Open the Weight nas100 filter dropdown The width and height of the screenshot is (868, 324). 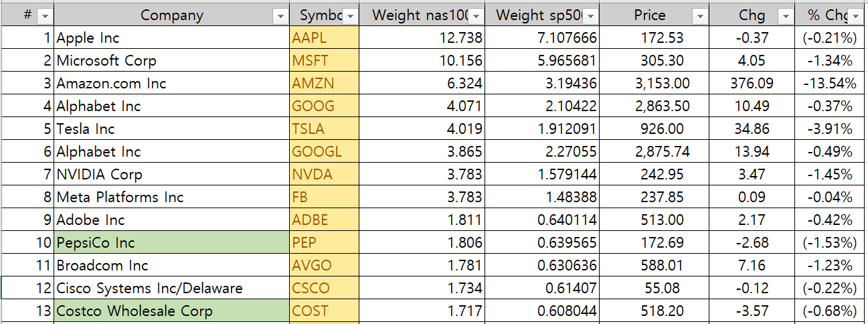point(476,16)
